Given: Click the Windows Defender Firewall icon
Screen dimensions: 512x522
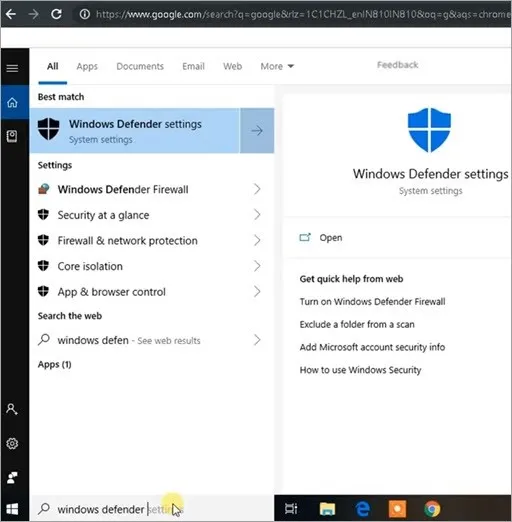Looking at the screenshot, I should click(x=44, y=189).
